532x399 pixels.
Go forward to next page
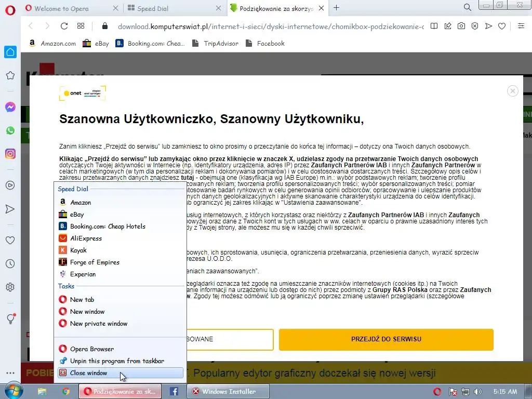47,26
